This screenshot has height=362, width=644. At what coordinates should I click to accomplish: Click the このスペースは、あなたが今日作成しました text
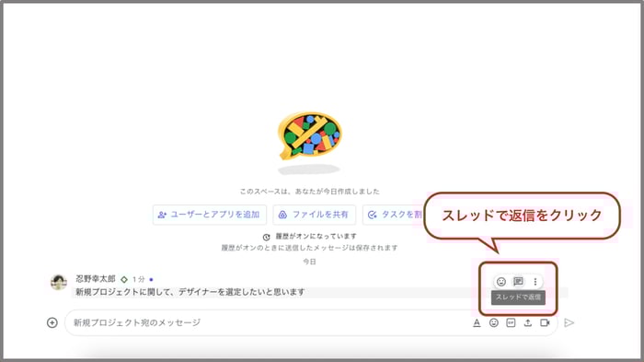pyautogui.click(x=310, y=192)
